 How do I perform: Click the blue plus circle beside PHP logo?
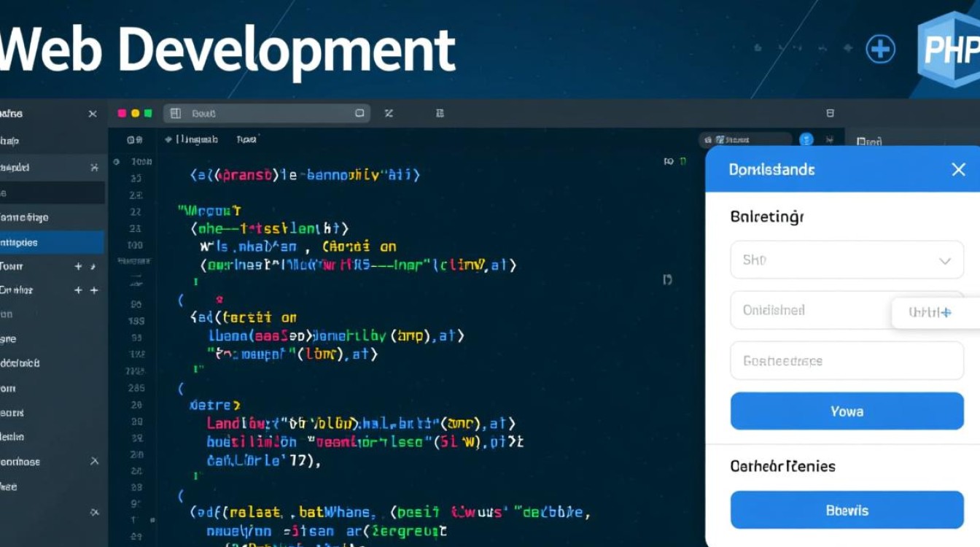pyautogui.click(x=880, y=50)
